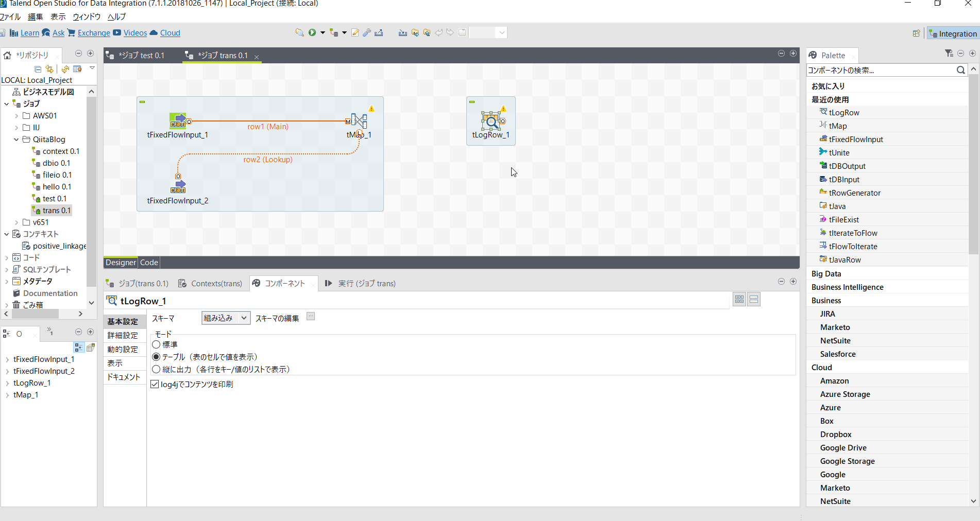Open the 編集 menu

click(35, 17)
